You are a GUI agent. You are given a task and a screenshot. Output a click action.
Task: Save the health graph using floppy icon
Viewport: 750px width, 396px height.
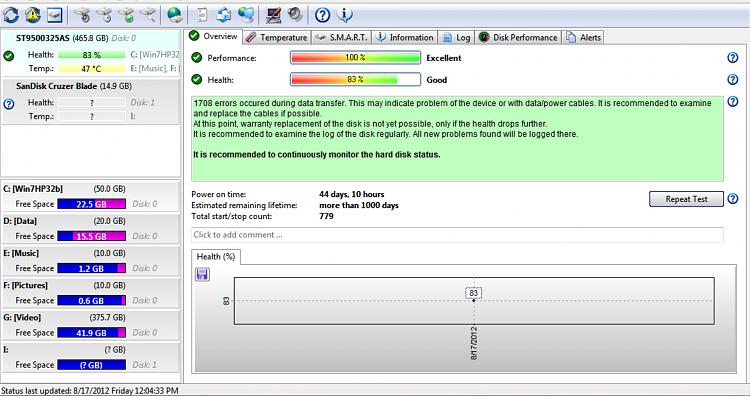[202, 275]
